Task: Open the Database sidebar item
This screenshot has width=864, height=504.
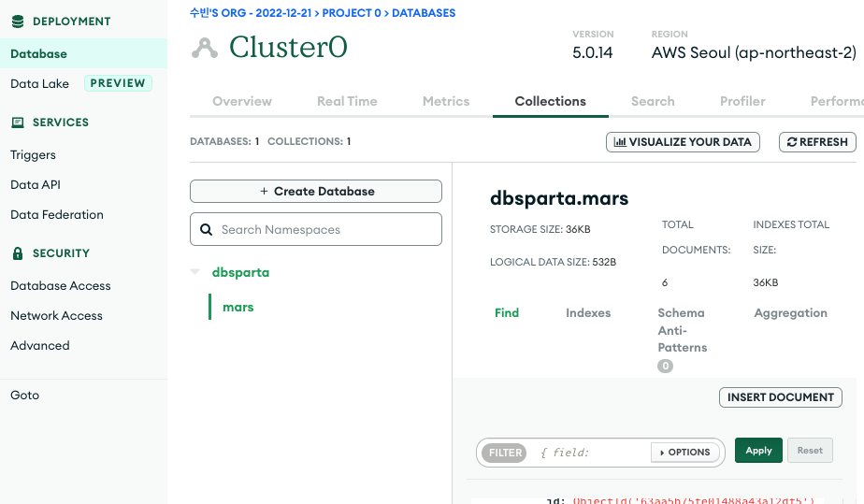Action: click(84, 53)
